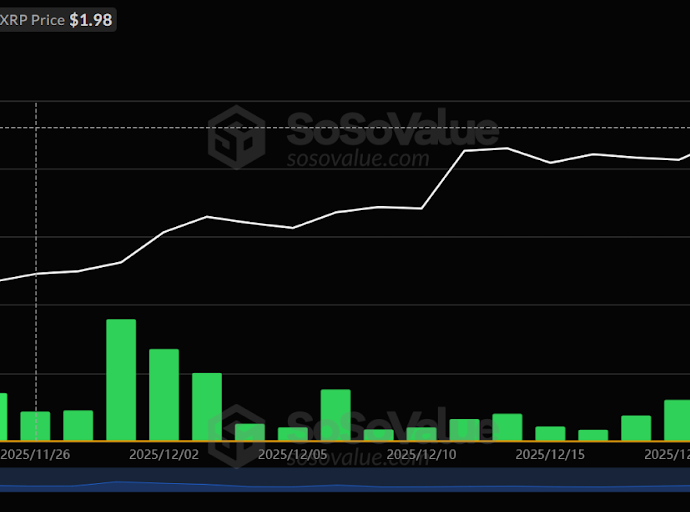Screen dimensions: 690x512
Task: Click the green bar directly above 2025/12/10
Action: (421, 433)
